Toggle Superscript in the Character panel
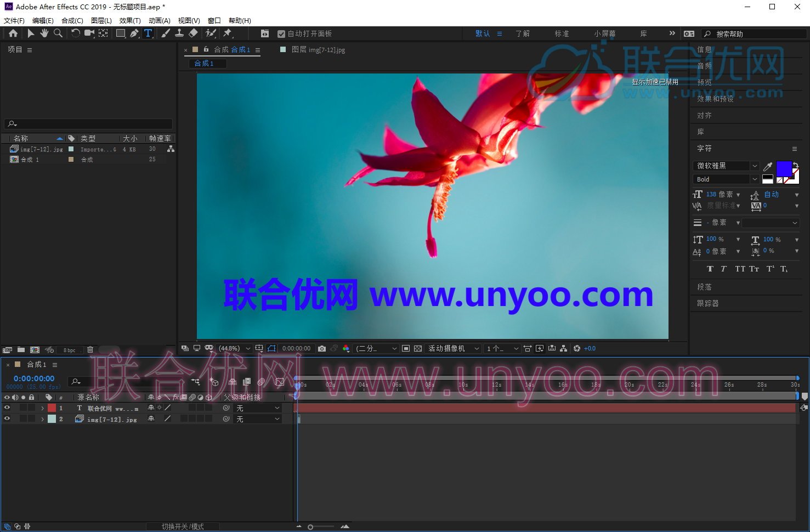Viewport: 810px width, 532px height. pos(770,269)
